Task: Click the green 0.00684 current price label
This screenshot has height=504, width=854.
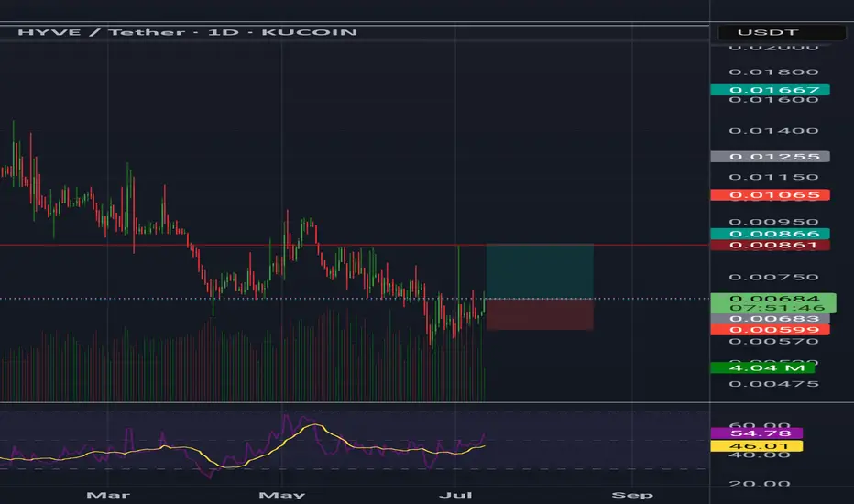Action: [773, 303]
